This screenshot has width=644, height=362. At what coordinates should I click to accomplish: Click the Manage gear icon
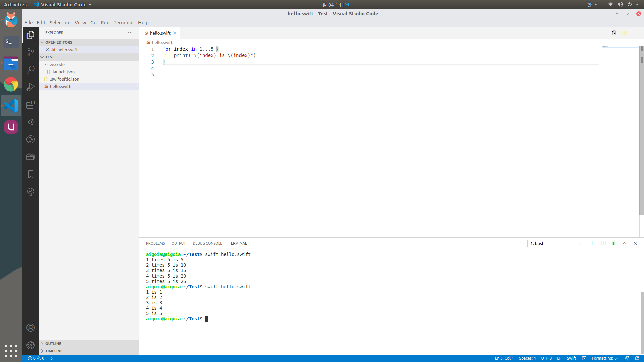(31, 345)
